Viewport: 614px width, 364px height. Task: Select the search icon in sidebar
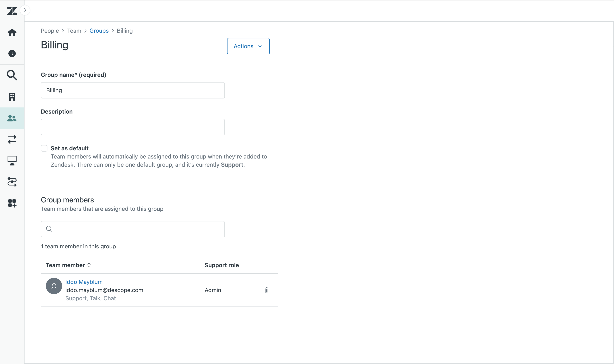[x=12, y=75]
